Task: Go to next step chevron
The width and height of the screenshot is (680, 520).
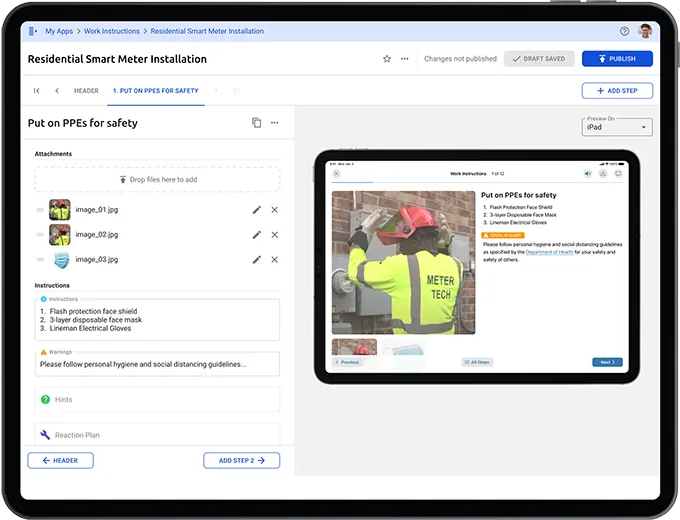Action: tap(216, 91)
